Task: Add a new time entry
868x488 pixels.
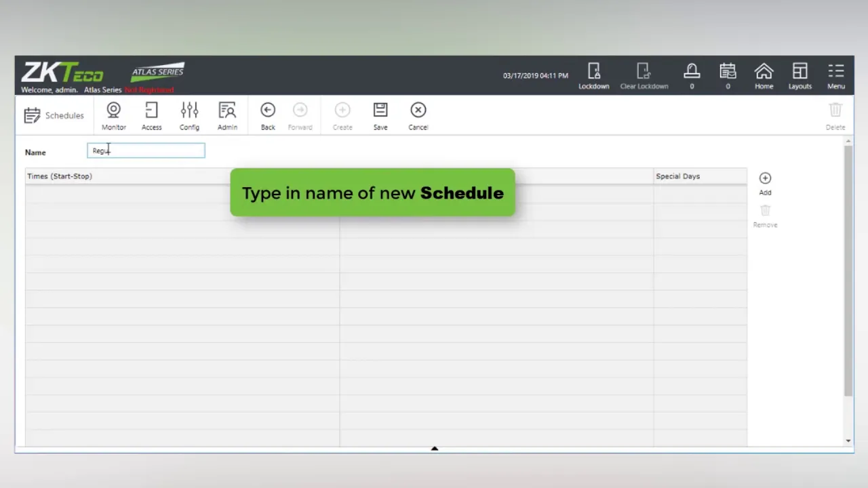Action: tap(765, 182)
